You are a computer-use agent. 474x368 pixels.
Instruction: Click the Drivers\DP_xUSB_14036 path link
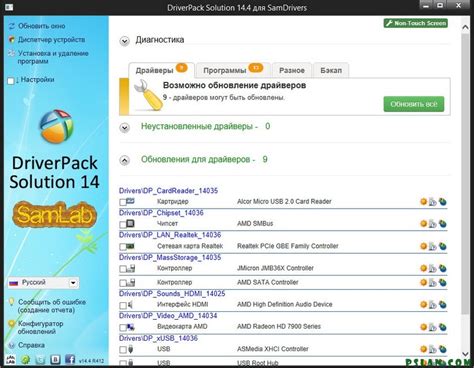tap(158, 338)
